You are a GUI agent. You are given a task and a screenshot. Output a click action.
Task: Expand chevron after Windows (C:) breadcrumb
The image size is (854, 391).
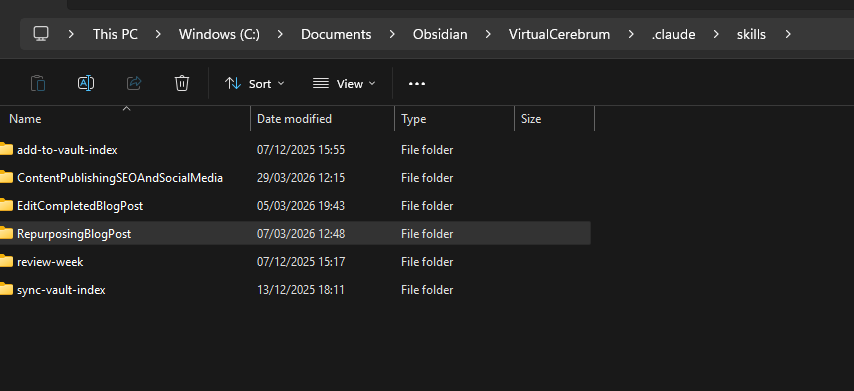[280, 34]
